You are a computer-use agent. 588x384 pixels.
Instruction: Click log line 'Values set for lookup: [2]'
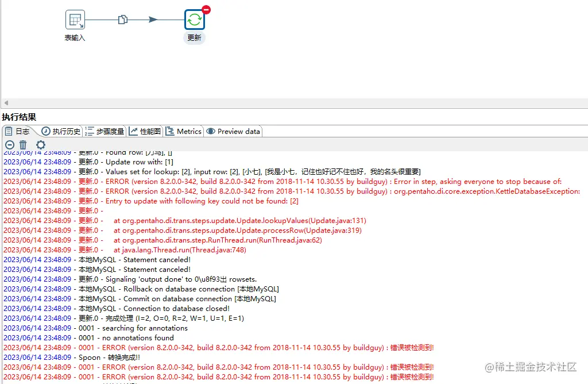[x=212, y=171]
